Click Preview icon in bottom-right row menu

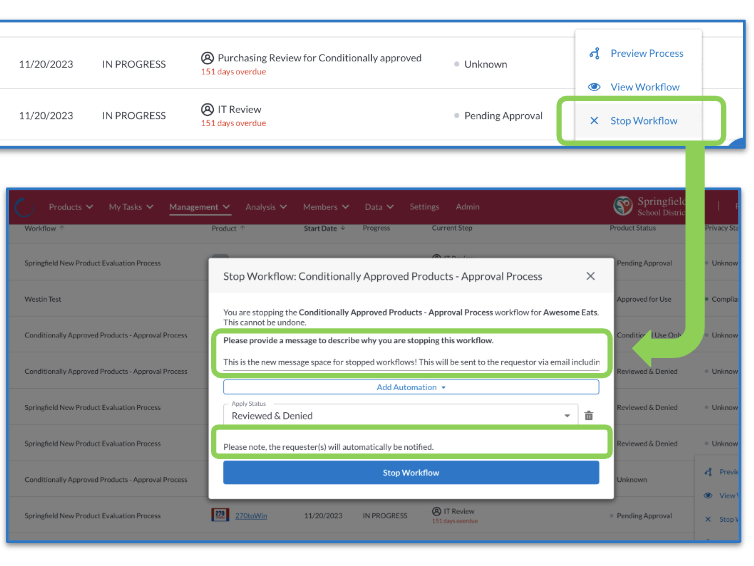pyautogui.click(x=708, y=472)
